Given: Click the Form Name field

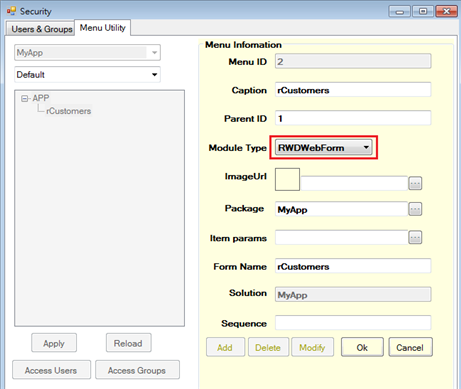Looking at the screenshot, I should click(353, 266).
